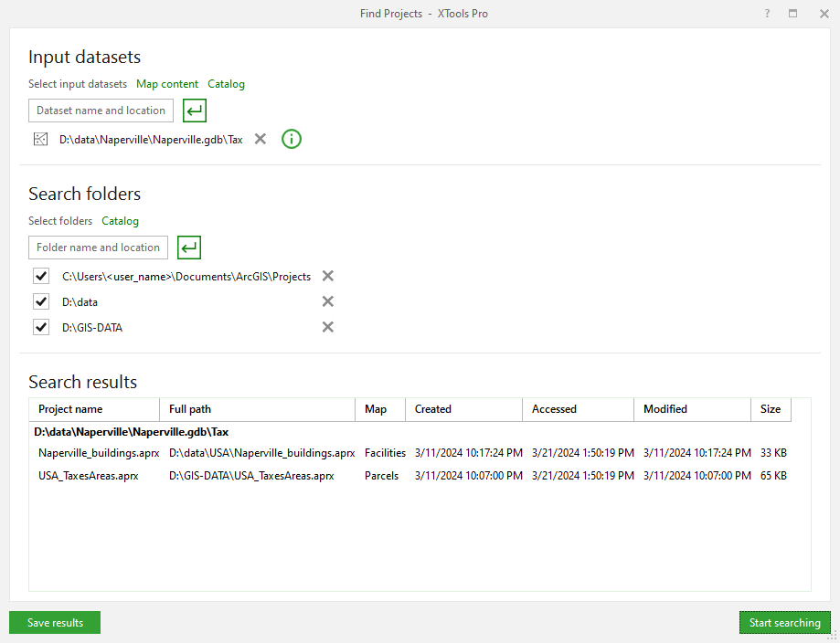This screenshot has height=643, width=840.
Task: Click Accessed date of USA_TaxesAreas.aprx
Action: tap(583, 476)
